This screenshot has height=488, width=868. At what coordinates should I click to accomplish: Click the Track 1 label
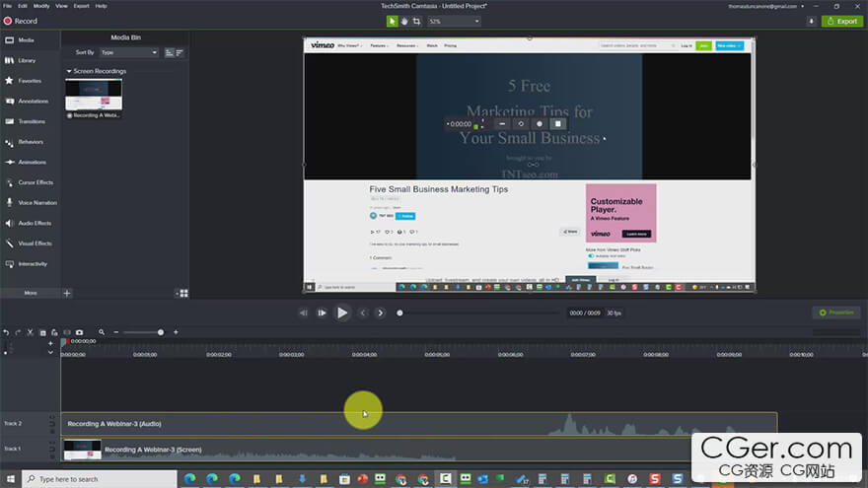[13, 449]
